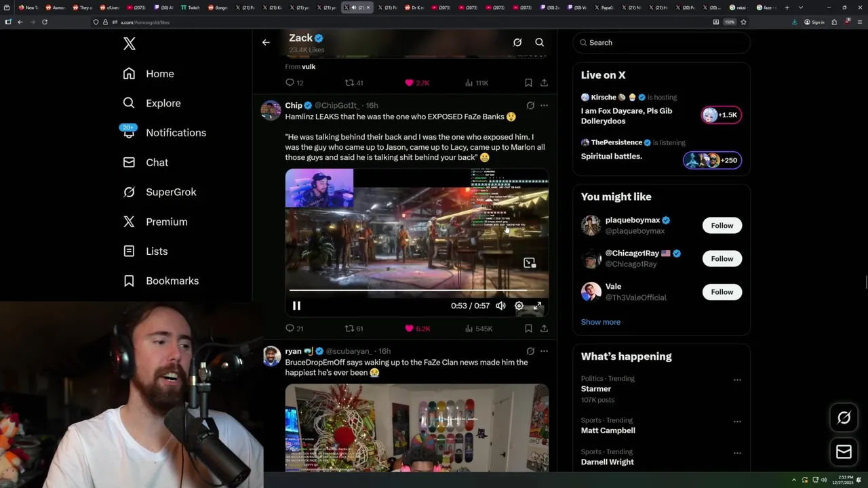Open more options for Darnell Wright trend

coord(737,453)
